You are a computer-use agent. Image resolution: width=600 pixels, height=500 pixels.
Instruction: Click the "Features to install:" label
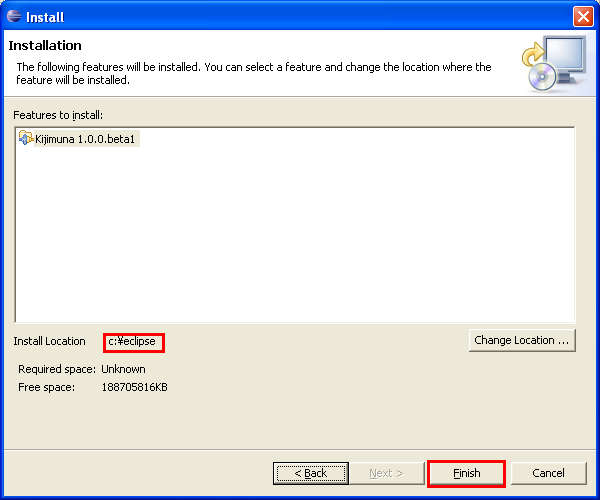click(x=58, y=116)
